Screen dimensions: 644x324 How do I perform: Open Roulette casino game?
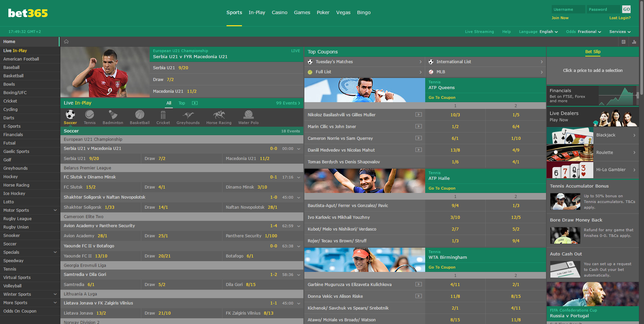[592, 153]
